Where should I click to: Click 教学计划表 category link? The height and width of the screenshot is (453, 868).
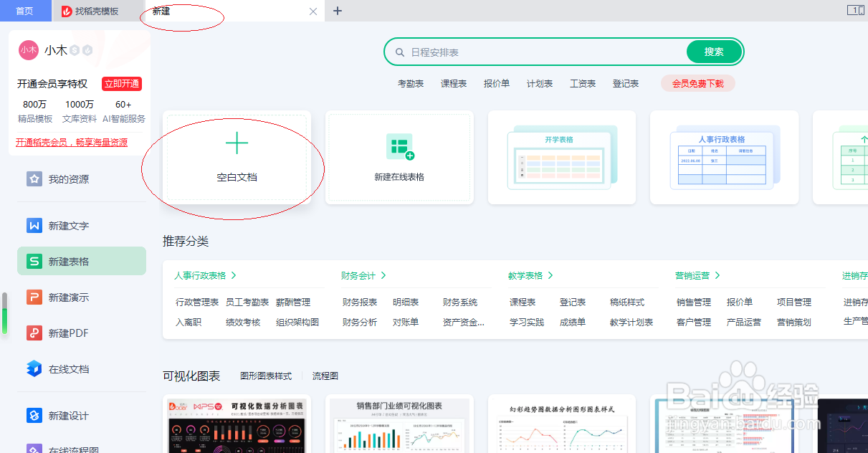[x=631, y=323]
